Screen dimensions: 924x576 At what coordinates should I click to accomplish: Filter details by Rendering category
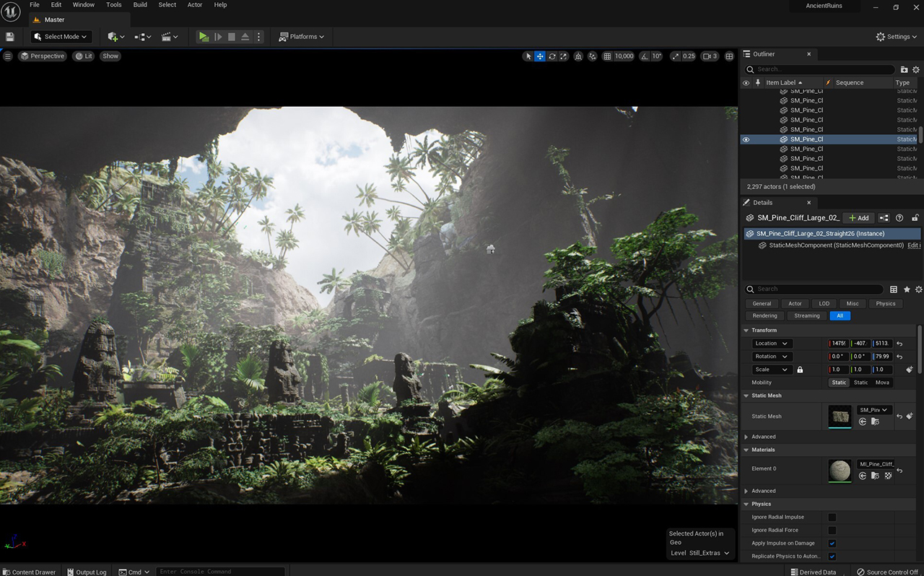point(764,315)
